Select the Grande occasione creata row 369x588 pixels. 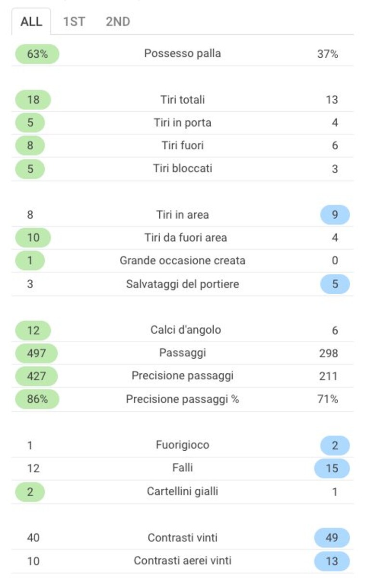click(x=183, y=261)
